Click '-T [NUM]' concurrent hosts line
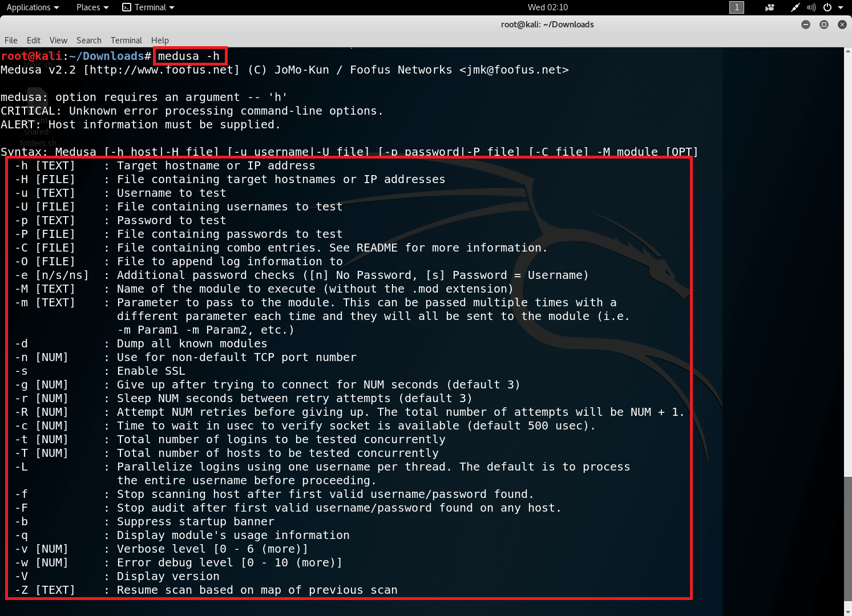Viewport: 852px width, 616px height. [x=227, y=453]
